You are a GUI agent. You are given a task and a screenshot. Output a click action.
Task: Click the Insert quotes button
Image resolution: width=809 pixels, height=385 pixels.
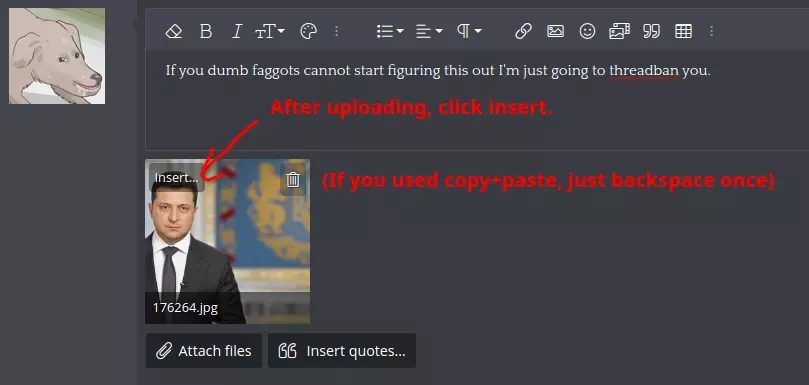[x=342, y=351]
